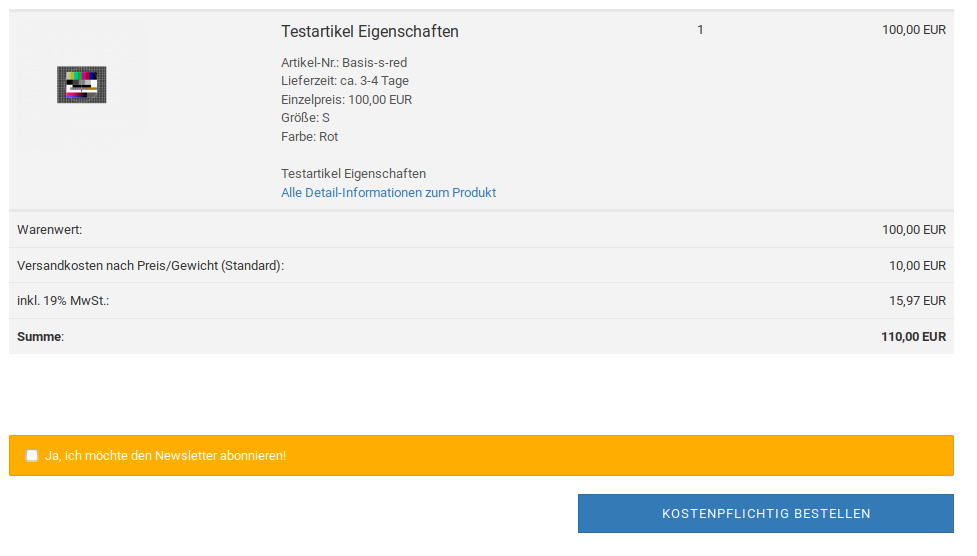Click the Warenwert row label
This screenshot has width=977, height=556.
pos(50,230)
